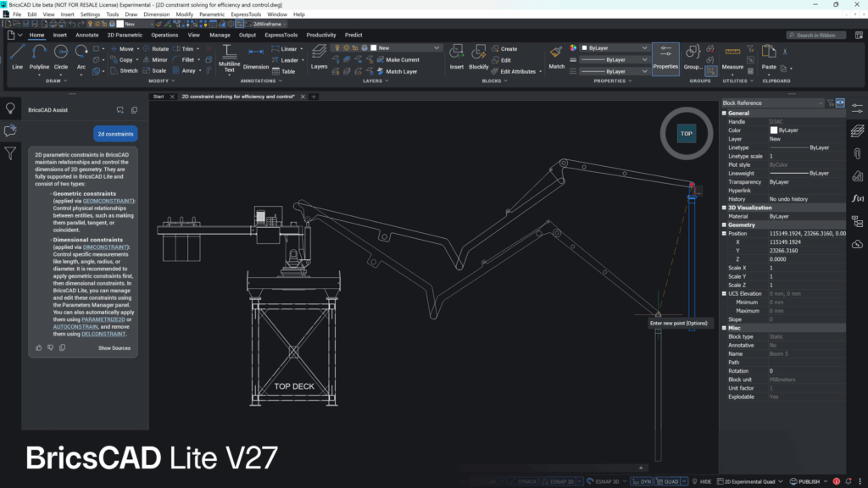Image resolution: width=868 pixels, height=488 pixels.
Task: Open the 2D Experimental Quad workspace dropdown
Action: coord(751,481)
